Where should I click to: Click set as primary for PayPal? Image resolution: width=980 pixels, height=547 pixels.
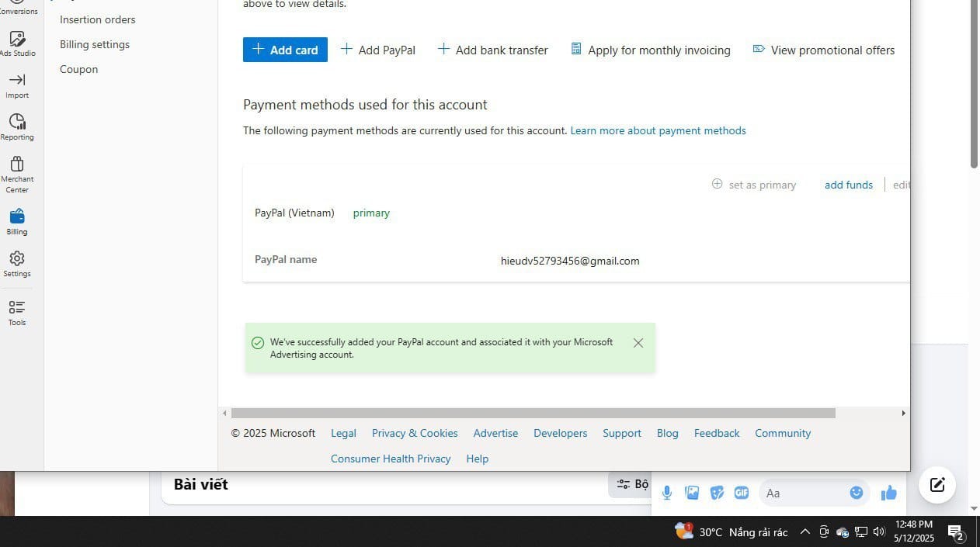754,185
